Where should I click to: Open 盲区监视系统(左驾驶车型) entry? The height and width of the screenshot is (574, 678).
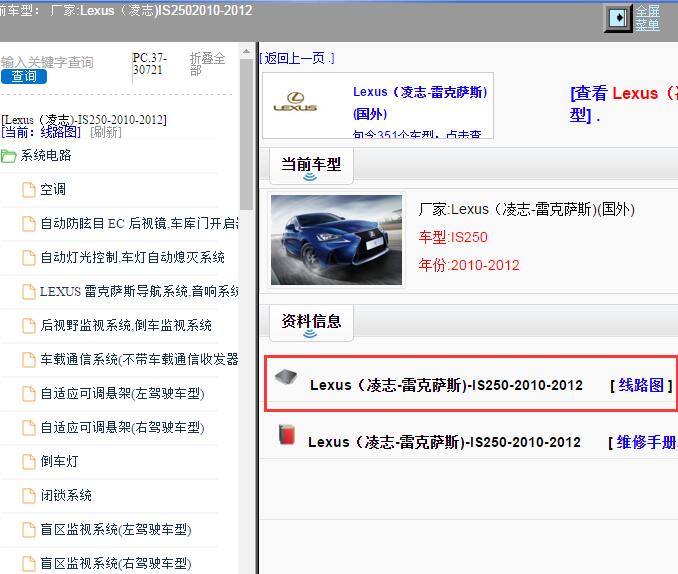pyautogui.click(x=116, y=529)
